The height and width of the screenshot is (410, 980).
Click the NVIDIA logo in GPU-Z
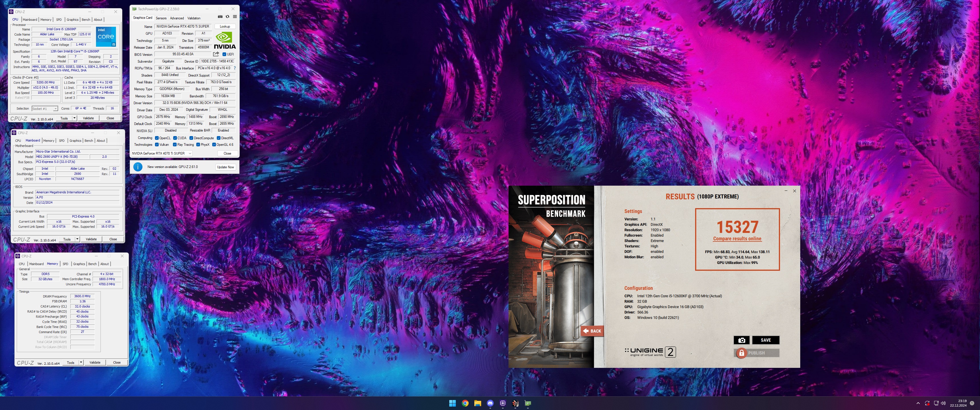click(x=224, y=40)
